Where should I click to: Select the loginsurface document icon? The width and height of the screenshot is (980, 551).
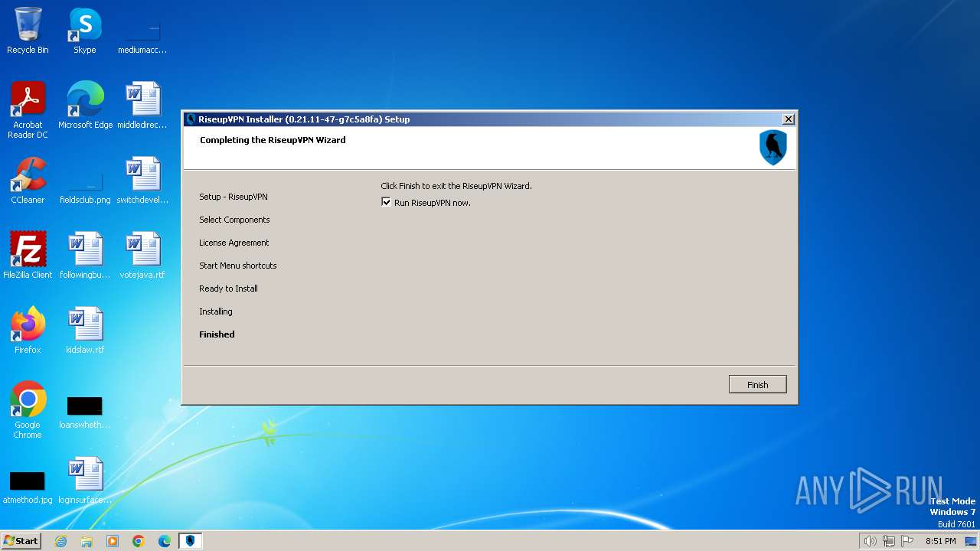click(x=85, y=481)
